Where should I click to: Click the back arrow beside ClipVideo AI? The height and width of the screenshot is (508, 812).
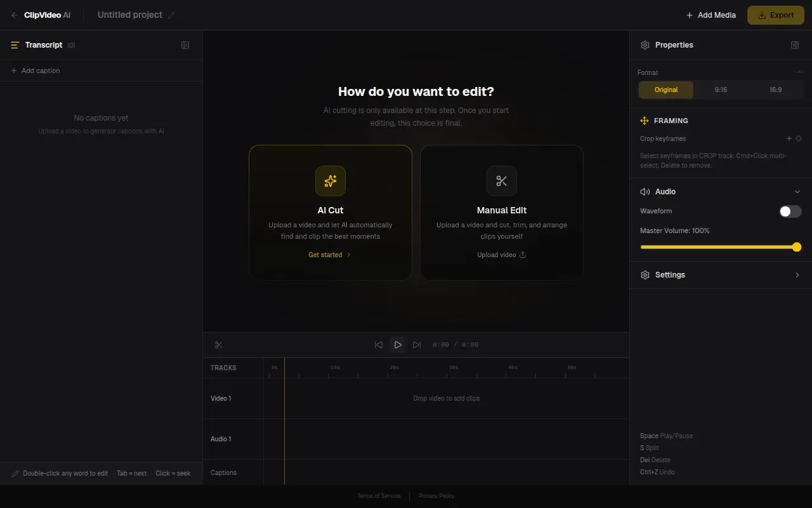[x=15, y=15]
